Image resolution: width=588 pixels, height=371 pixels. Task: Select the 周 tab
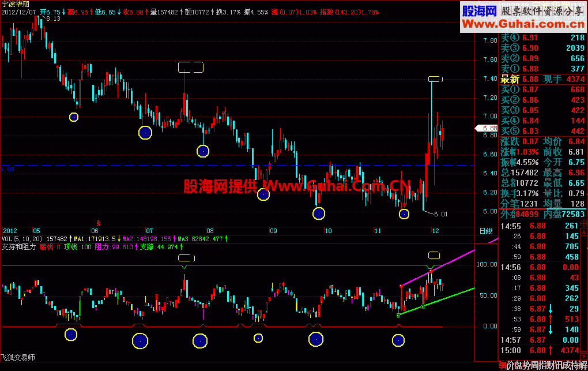(535, 365)
